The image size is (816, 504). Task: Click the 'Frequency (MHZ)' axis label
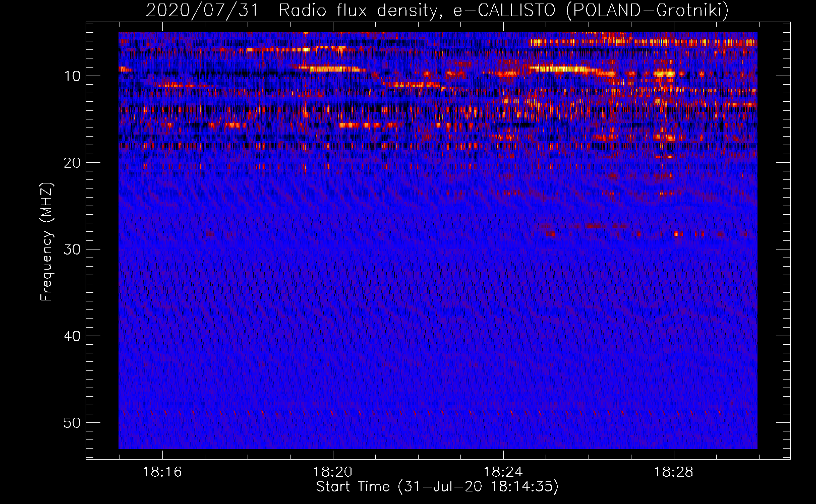click(46, 242)
